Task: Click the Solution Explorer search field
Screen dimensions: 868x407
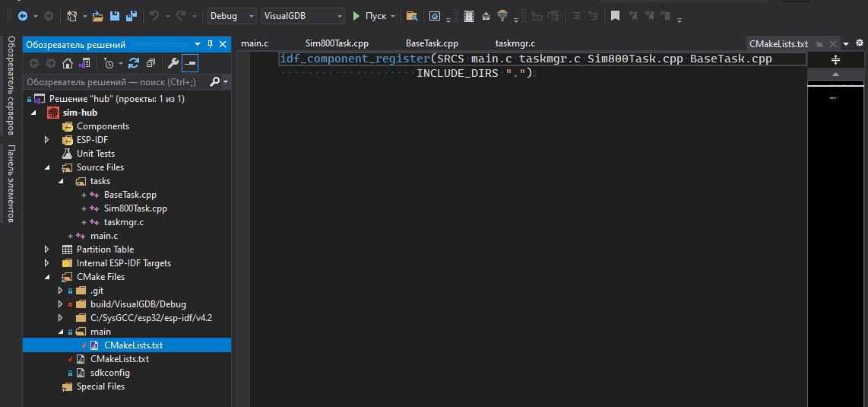Action: [x=114, y=81]
